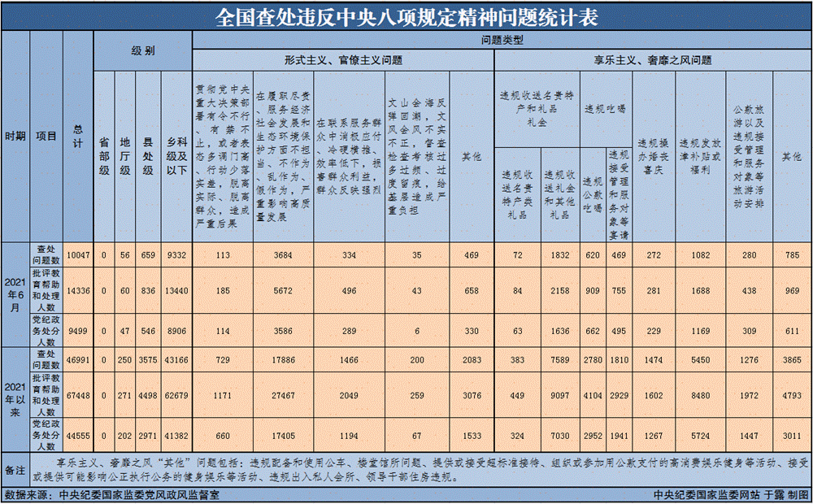The width and height of the screenshot is (813, 504).
Task: Select the cell showing 62679
Action: 176,395
